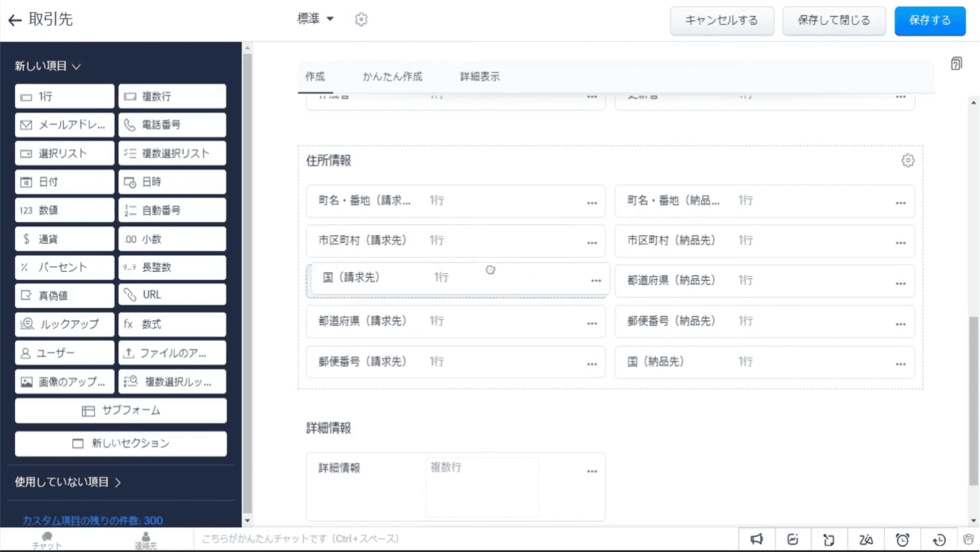This screenshot has width=980, height=552.
Task: Switch to the 作成 tab
Action: coord(315,76)
